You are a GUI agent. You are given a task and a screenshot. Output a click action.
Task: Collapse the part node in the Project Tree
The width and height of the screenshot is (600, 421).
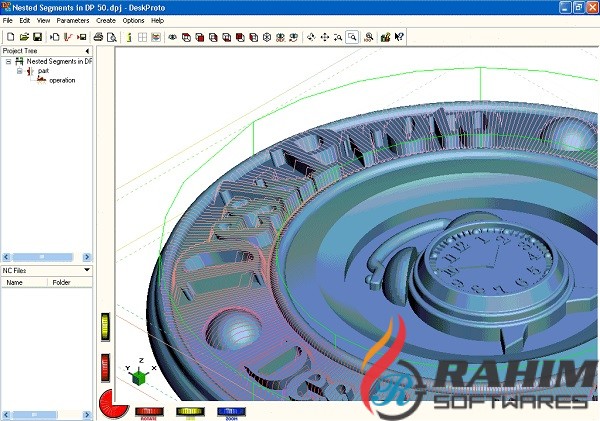(x=20, y=71)
